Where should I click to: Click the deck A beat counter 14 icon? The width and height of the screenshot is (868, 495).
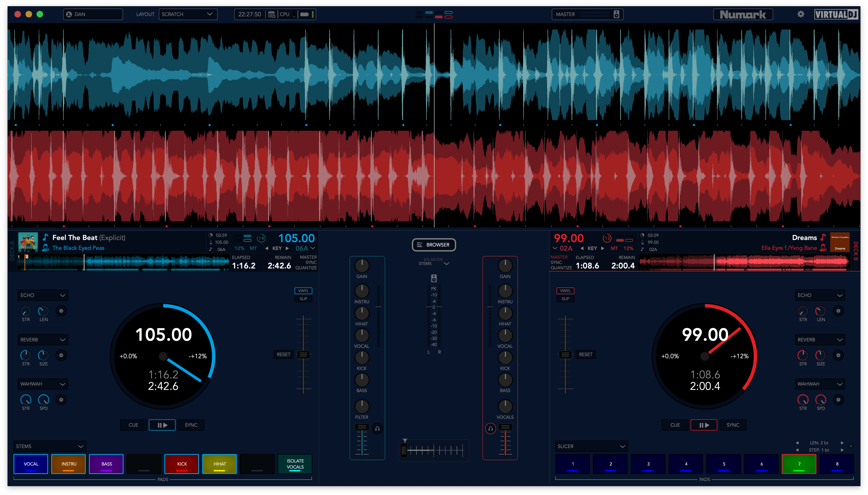coord(261,238)
